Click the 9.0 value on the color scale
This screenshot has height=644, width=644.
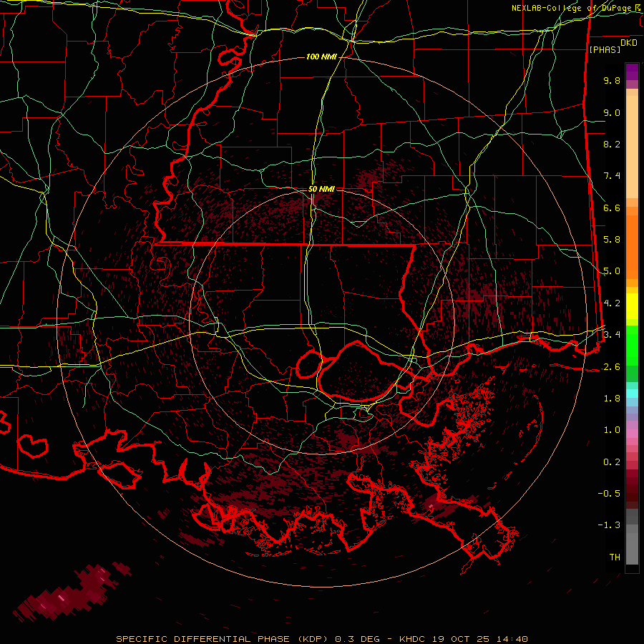[612, 112]
